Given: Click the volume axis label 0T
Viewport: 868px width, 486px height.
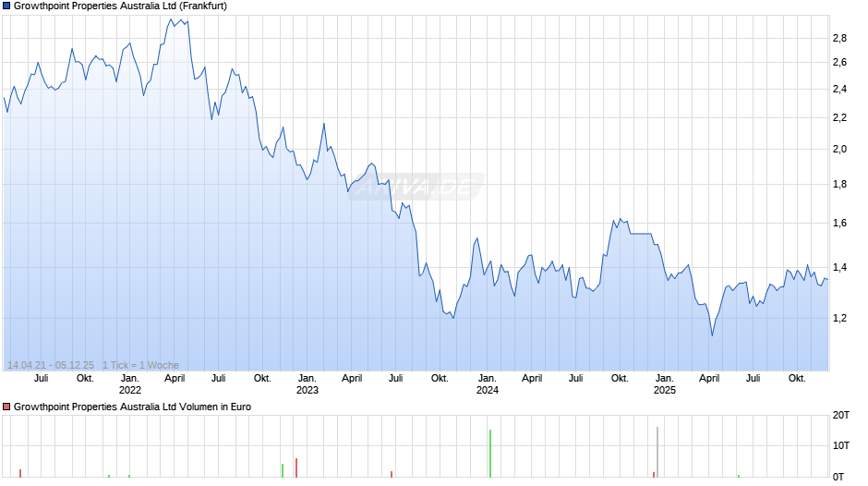Looking at the screenshot, I should 838,477.
